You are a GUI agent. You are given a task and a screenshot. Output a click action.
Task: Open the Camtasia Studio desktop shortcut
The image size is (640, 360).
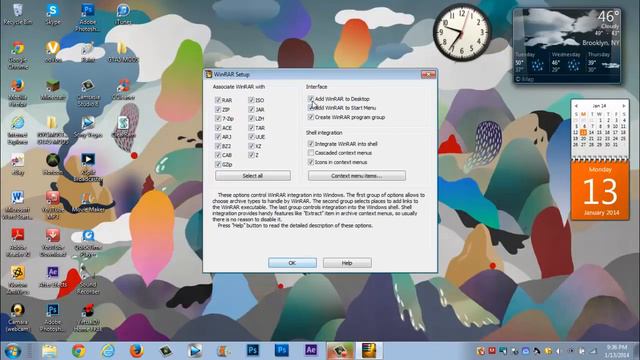pyautogui.click(x=88, y=93)
